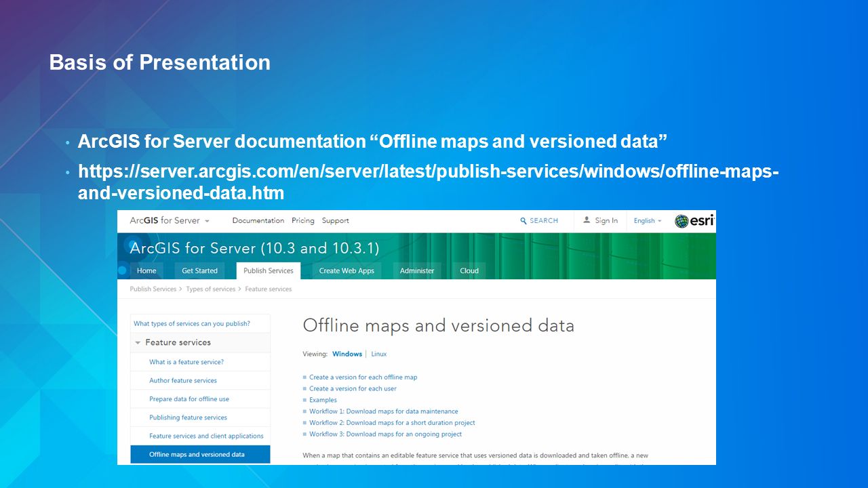868x488 pixels.
Task: Switch to the Administer tab
Action: 417,270
